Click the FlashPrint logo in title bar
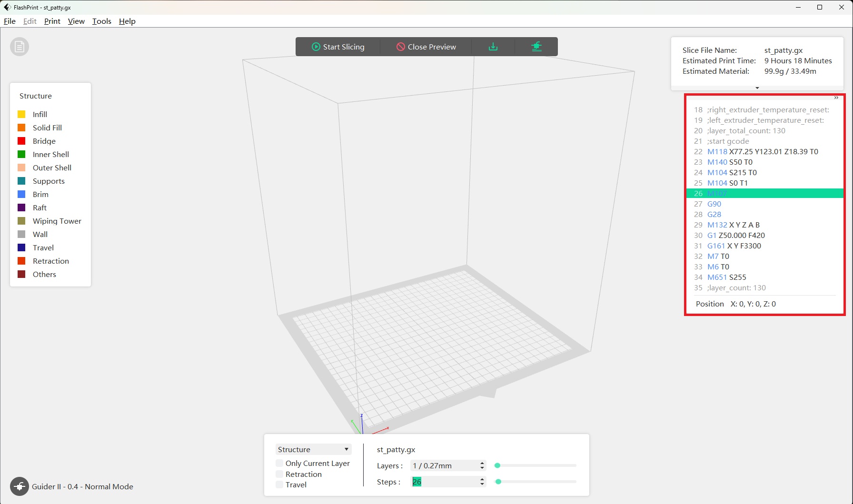Image resolution: width=853 pixels, height=504 pixels. [7, 7]
